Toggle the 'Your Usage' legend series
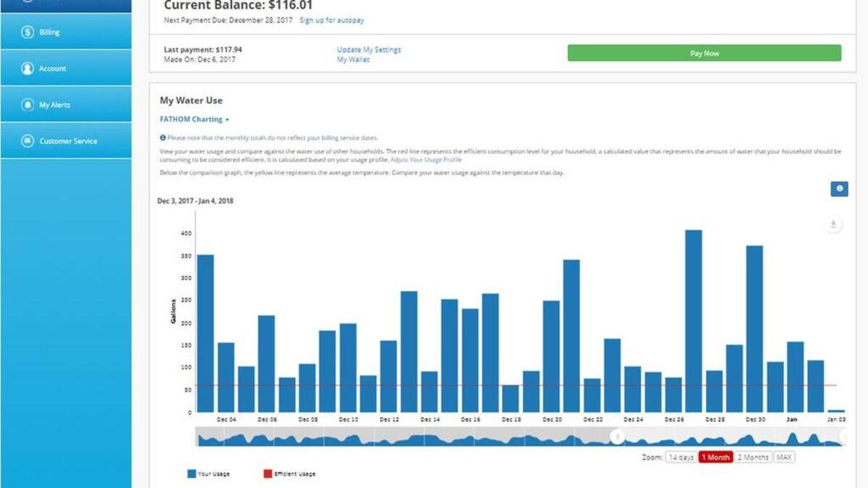Screen dimensions: 868x488 (208, 474)
